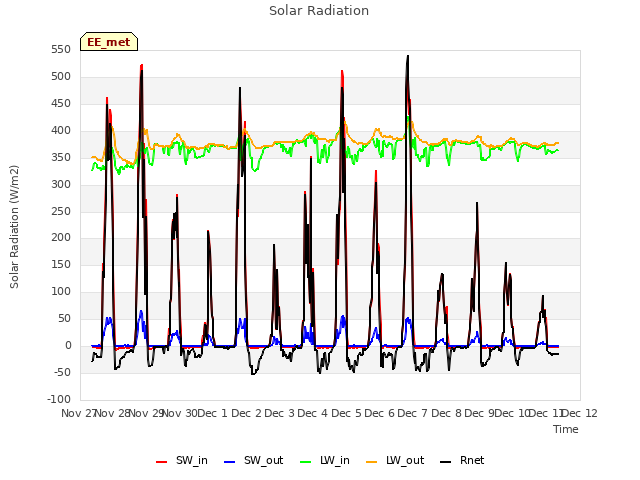Click the 50 y-axis tick label
Screen dimensions: 640x480
pos(64,318)
